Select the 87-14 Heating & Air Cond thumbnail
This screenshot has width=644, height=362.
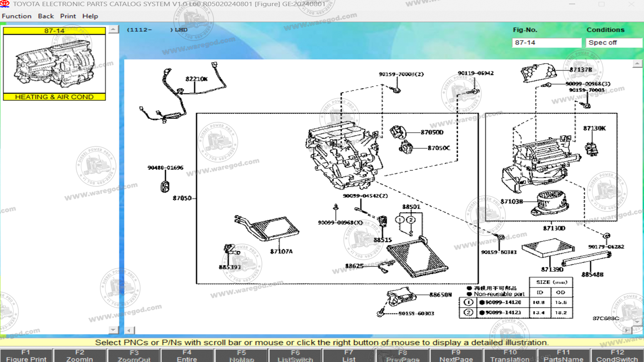point(54,64)
